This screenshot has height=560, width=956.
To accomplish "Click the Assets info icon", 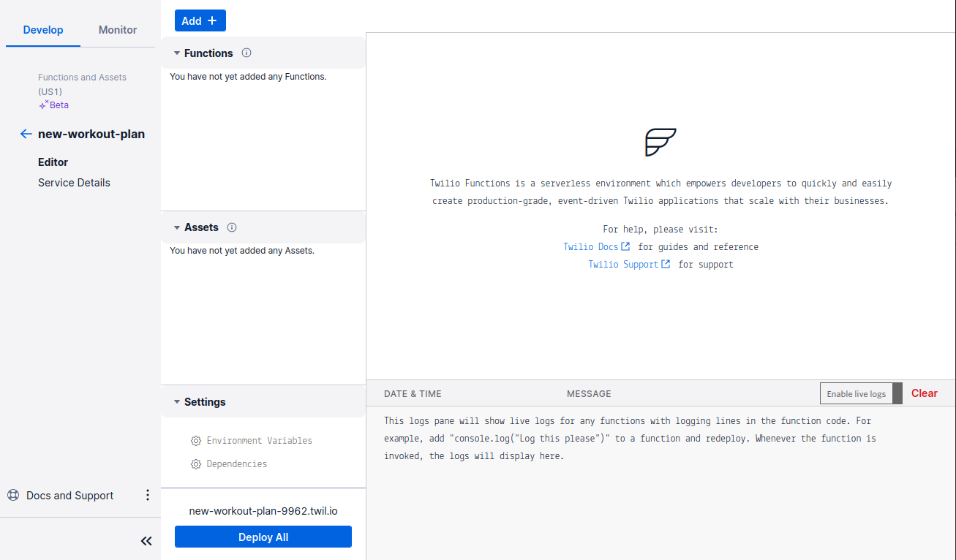I will pos(232,227).
